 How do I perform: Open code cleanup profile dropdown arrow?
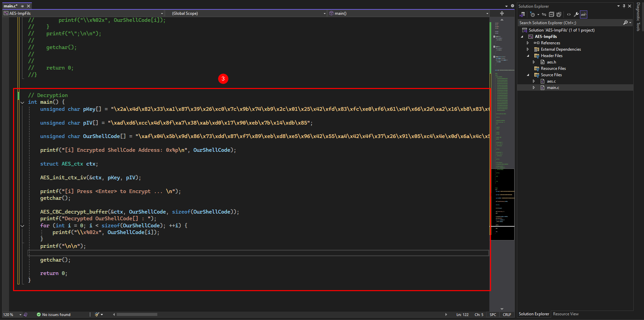102,315
